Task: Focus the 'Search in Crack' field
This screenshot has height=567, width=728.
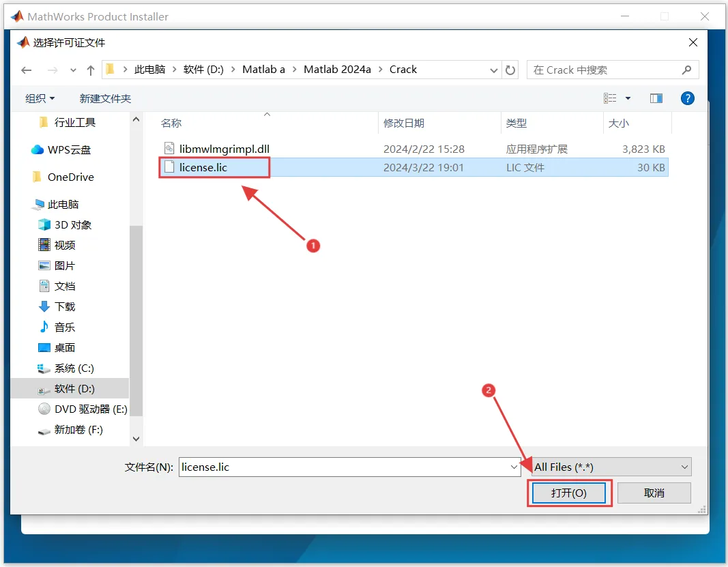Action: (x=613, y=70)
